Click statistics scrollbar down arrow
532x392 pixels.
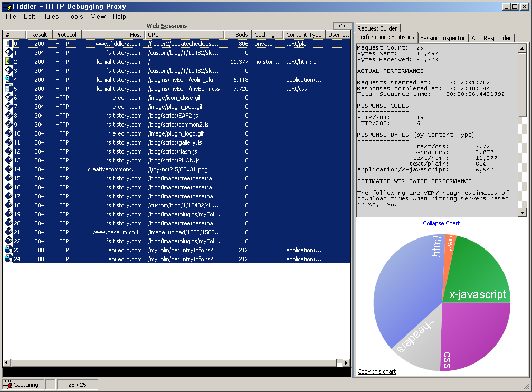[522, 213]
